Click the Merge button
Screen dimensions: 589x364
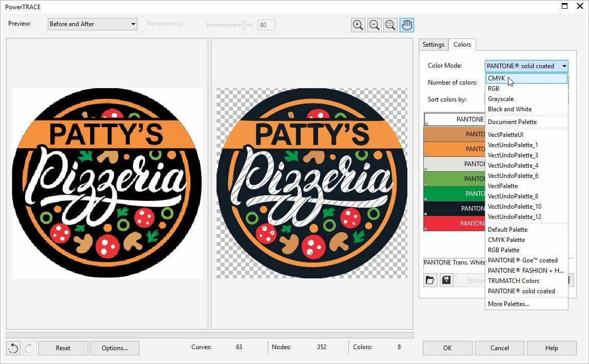click(x=470, y=280)
